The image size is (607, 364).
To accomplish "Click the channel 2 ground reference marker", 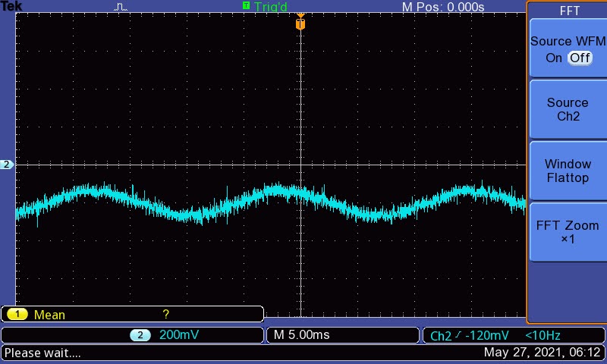I will point(7,164).
